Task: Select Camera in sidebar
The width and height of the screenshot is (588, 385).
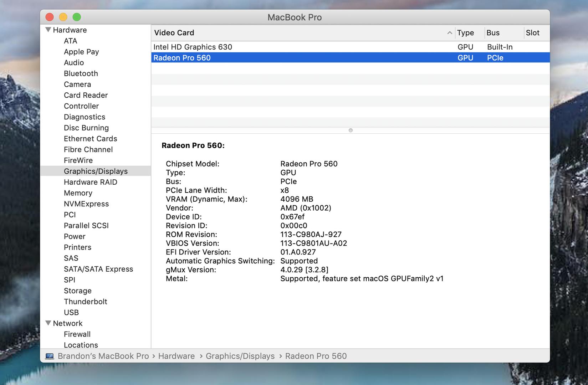Action: click(x=77, y=84)
